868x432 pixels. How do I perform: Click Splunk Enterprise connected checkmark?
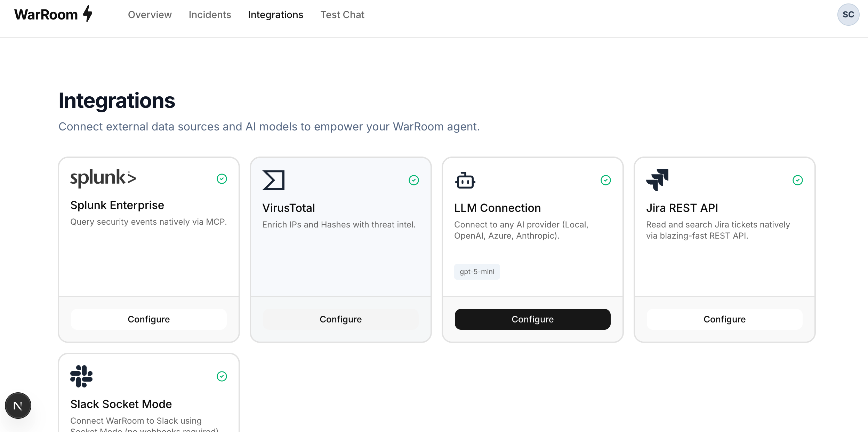coord(222,179)
